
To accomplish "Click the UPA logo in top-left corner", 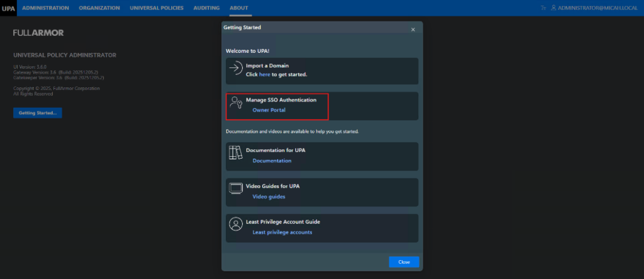I will click(x=9, y=8).
